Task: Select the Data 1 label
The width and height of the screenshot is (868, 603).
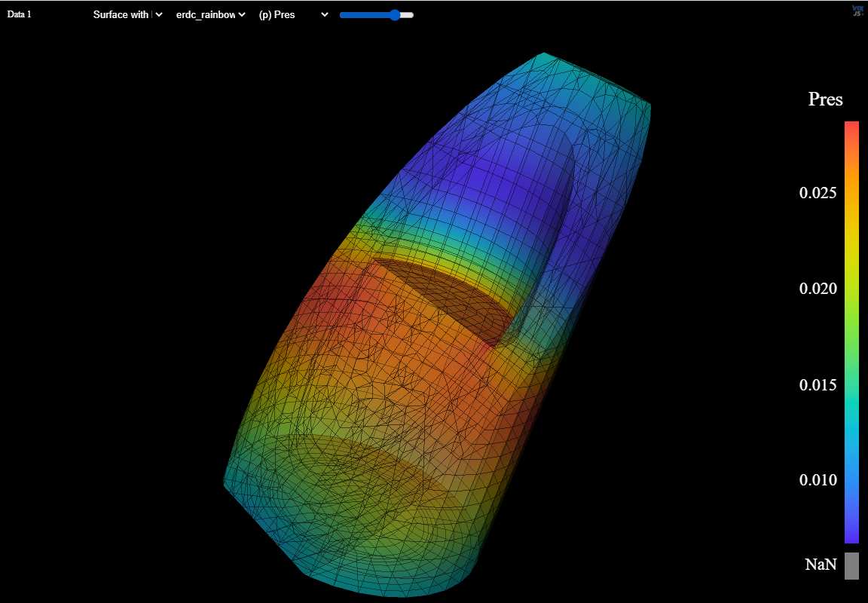Action: click(x=20, y=15)
